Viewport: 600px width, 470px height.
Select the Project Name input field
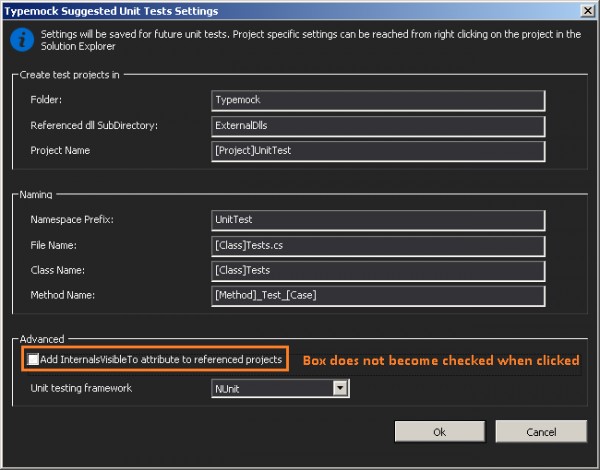pos(378,151)
